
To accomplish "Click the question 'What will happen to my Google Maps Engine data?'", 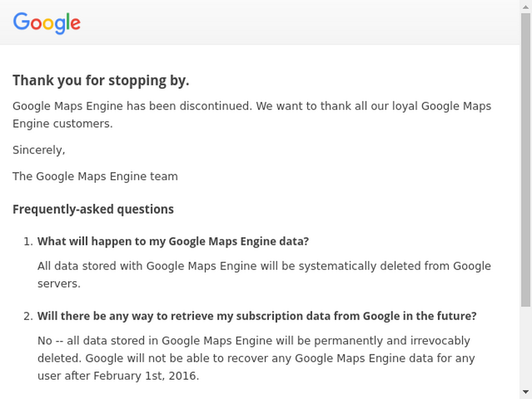I will point(173,241).
